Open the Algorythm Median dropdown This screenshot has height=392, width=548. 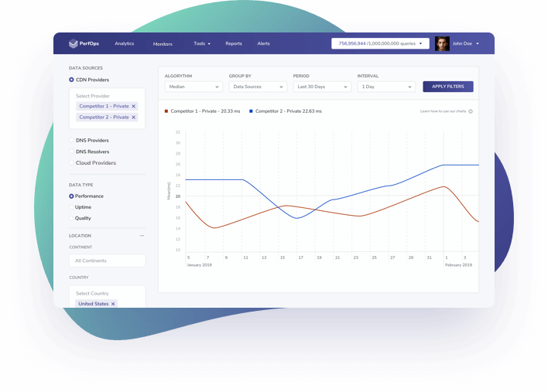(194, 87)
